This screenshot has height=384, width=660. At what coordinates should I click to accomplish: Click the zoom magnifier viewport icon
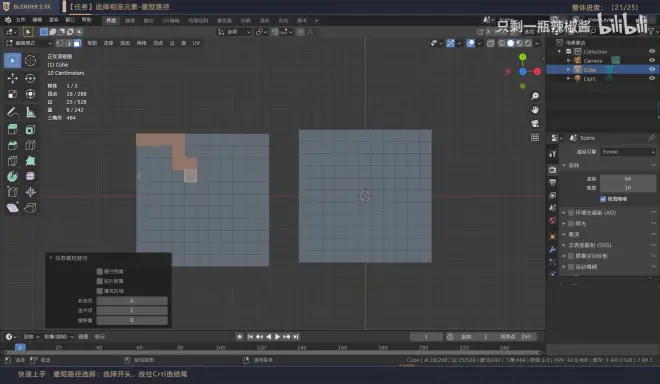[x=535, y=96]
